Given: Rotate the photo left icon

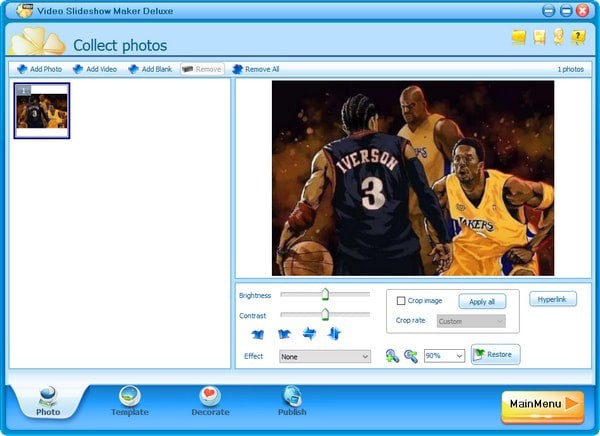Looking at the screenshot, I should pos(258,334).
